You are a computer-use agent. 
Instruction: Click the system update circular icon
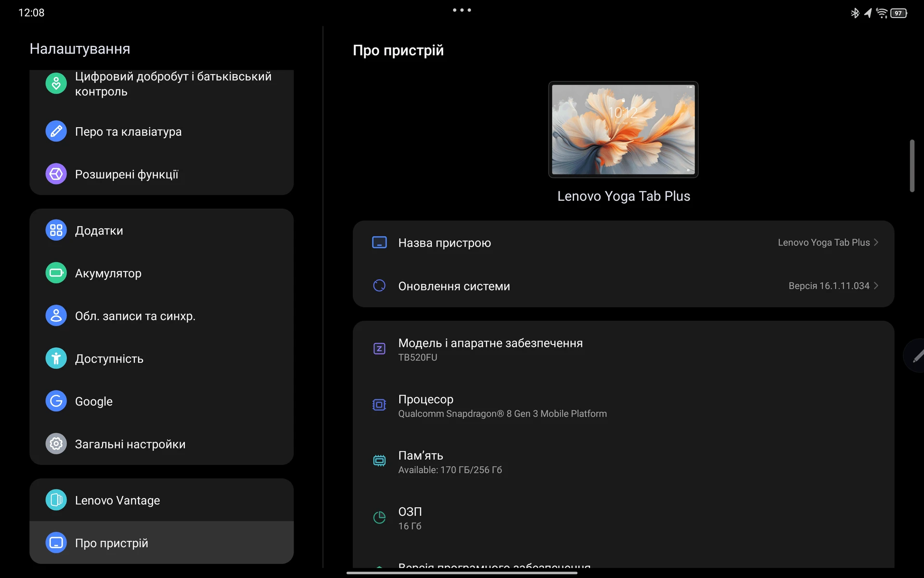point(379,286)
